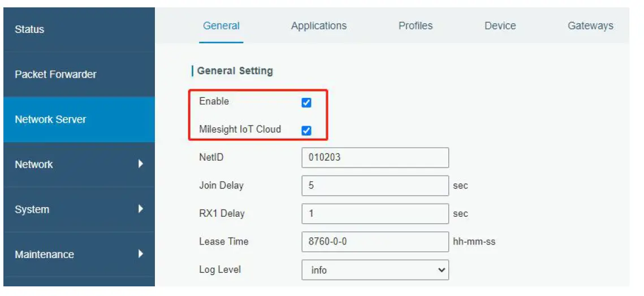The height and width of the screenshot is (296, 644).
Task: Open the Log Level dropdown
Action: tap(375, 270)
